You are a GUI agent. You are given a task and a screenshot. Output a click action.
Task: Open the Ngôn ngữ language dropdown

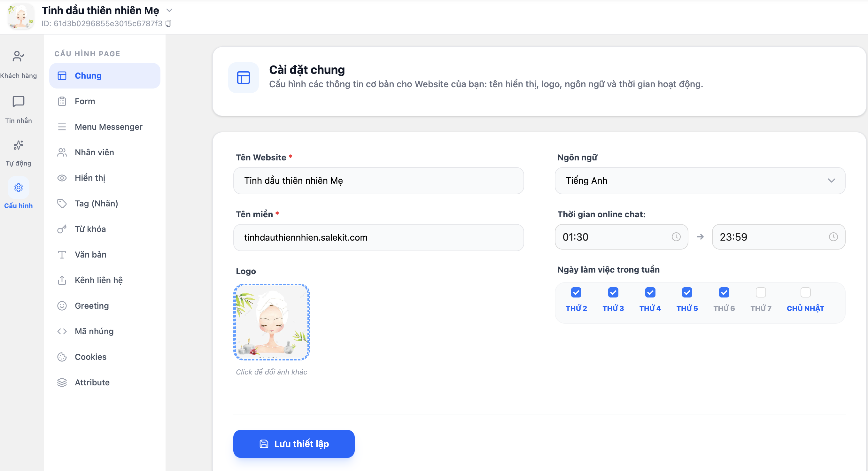(x=700, y=181)
